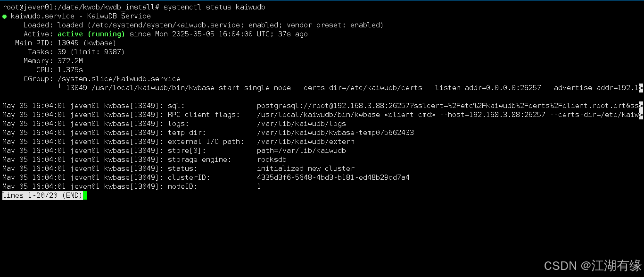Click the kwbase-temp075662433 temp dir path

(335, 133)
